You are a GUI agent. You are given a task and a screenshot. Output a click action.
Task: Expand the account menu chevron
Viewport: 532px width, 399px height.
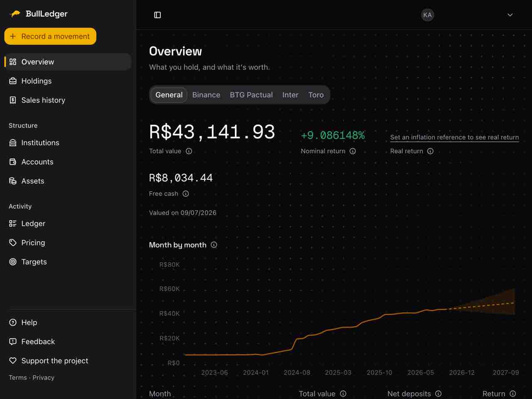pos(510,15)
